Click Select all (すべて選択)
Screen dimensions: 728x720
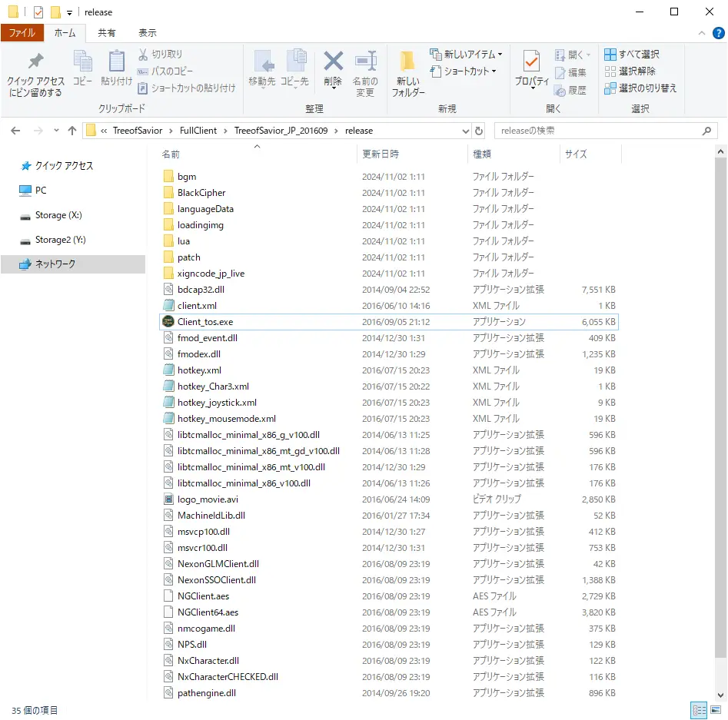click(x=632, y=55)
